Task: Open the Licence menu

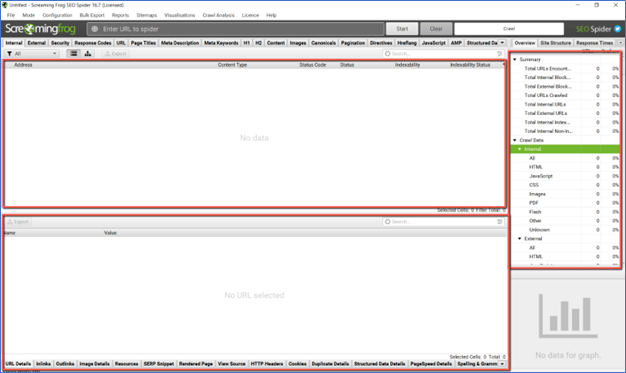Action: click(x=250, y=15)
